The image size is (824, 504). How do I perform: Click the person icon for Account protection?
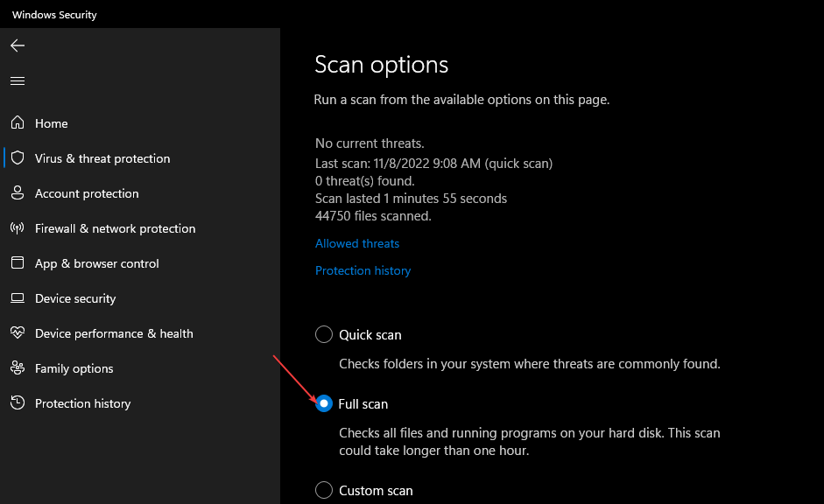(x=18, y=192)
